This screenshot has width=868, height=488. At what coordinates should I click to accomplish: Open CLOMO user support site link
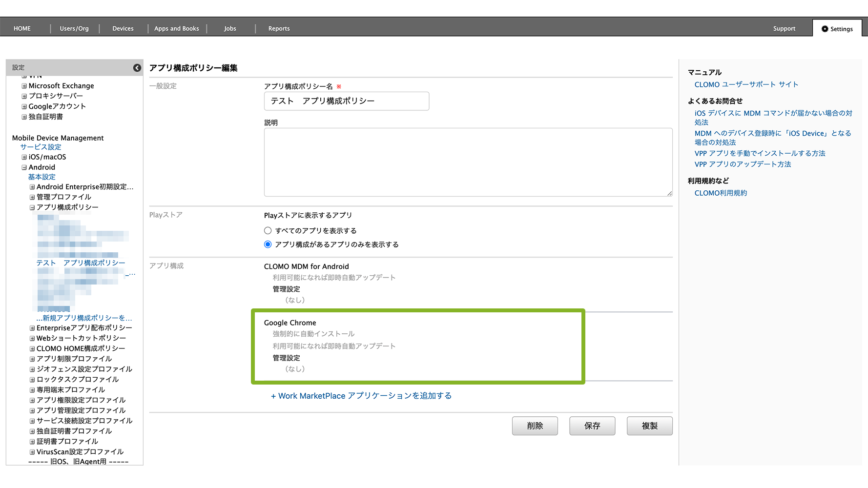pyautogui.click(x=746, y=84)
